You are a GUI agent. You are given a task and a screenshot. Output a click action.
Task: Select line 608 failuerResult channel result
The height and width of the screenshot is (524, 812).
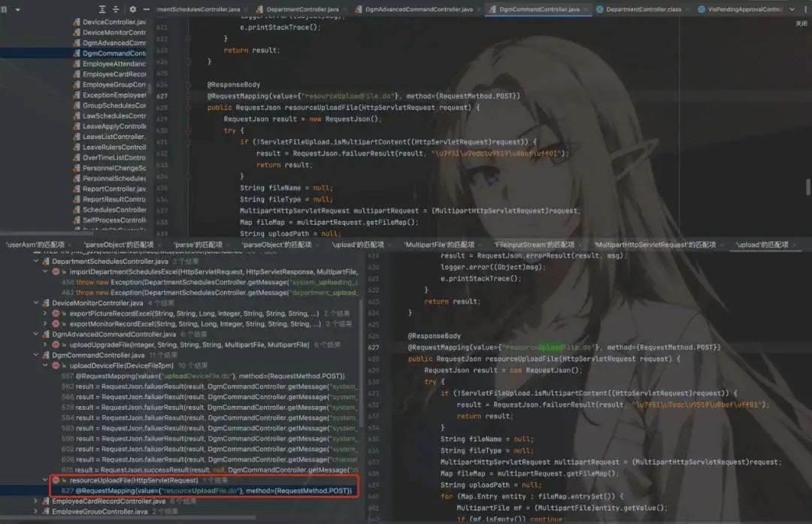click(x=210, y=459)
